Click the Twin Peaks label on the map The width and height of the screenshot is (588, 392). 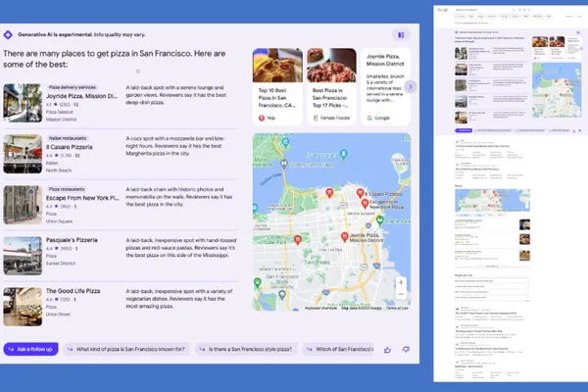[x=317, y=263]
